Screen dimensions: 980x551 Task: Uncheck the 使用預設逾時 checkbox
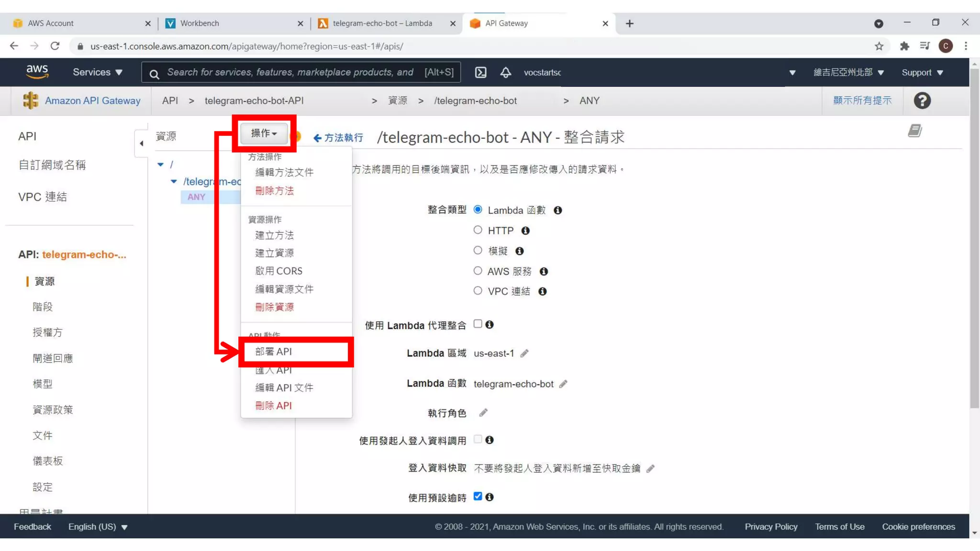pos(478,496)
